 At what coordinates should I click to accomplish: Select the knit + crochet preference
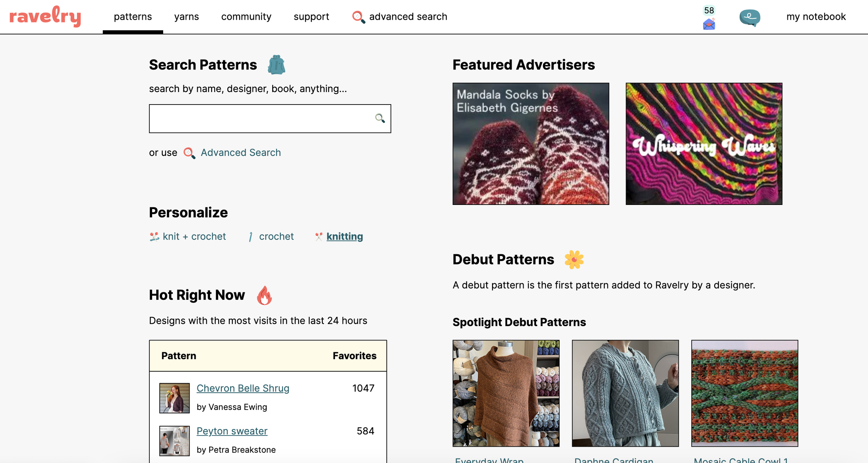188,237
